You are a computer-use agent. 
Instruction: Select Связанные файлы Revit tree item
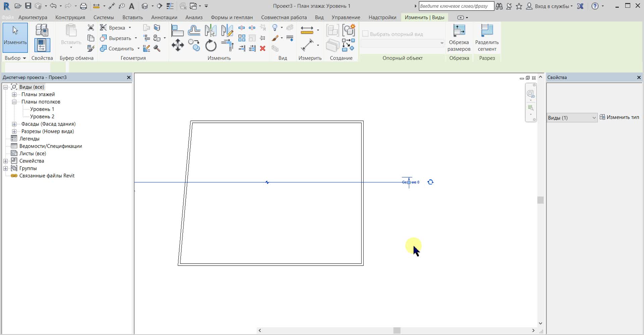click(47, 176)
